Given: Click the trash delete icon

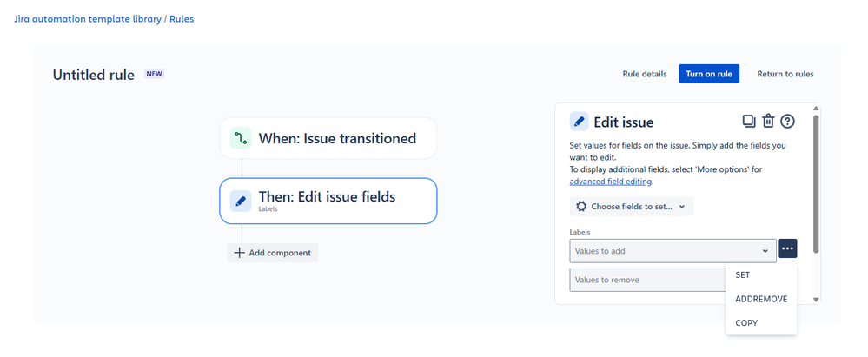Looking at the screenshot, I should click(768, 122).
